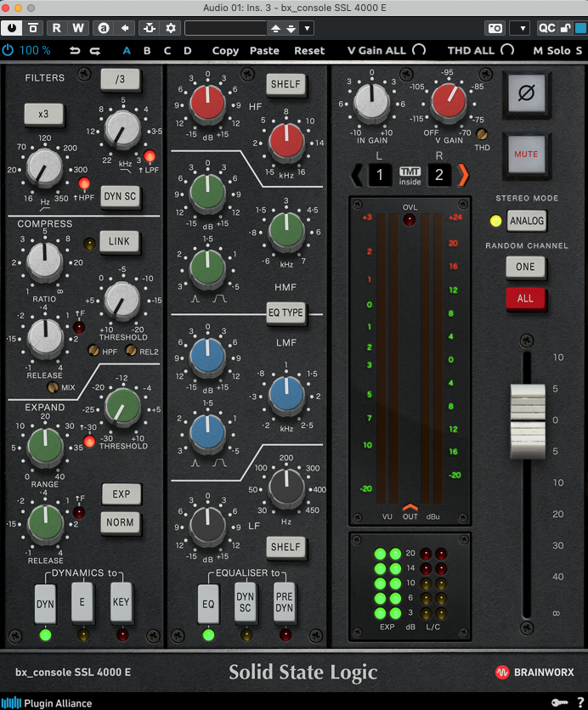
Task: Open the preset dropdown arrow
Action: point(308,29)
